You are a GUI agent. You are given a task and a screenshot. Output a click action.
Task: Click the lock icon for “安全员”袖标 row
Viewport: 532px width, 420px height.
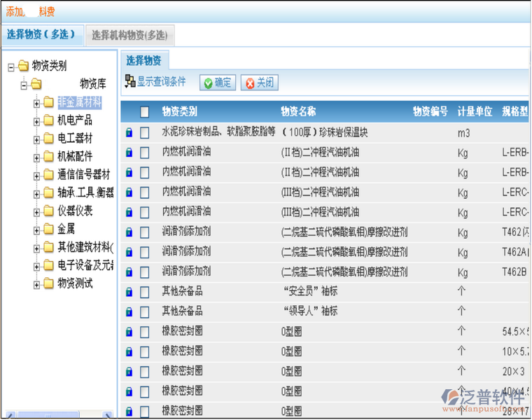[129, 292]
